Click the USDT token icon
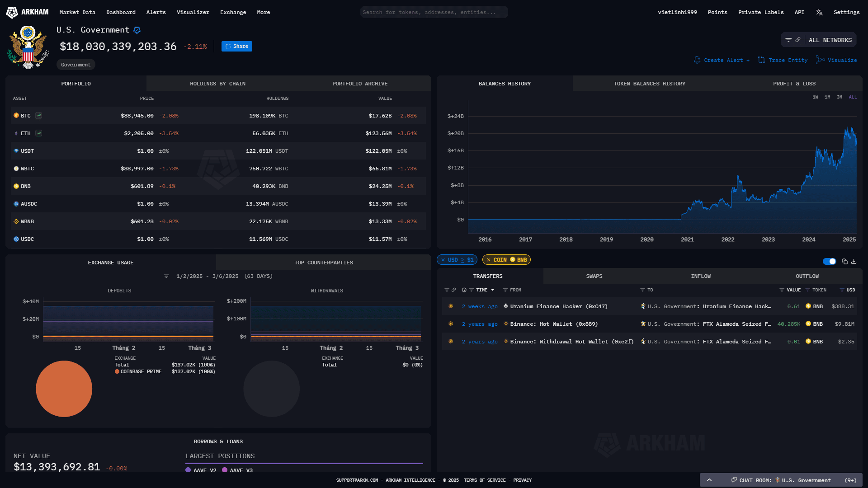The image size is (868, 488). 16,151
